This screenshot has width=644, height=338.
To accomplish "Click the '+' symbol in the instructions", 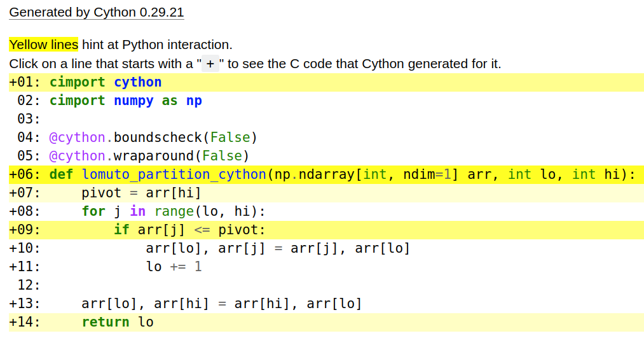I will tap(210, 64).
